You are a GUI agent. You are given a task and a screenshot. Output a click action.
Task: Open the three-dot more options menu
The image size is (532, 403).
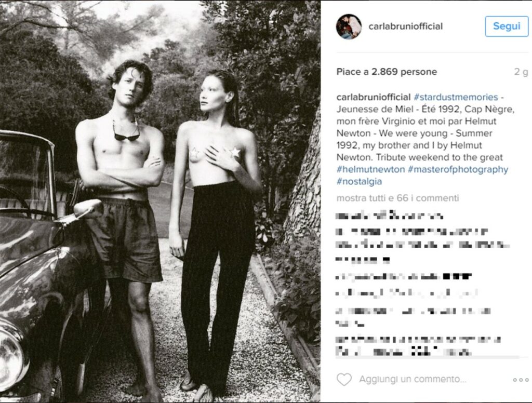point(521,380)
